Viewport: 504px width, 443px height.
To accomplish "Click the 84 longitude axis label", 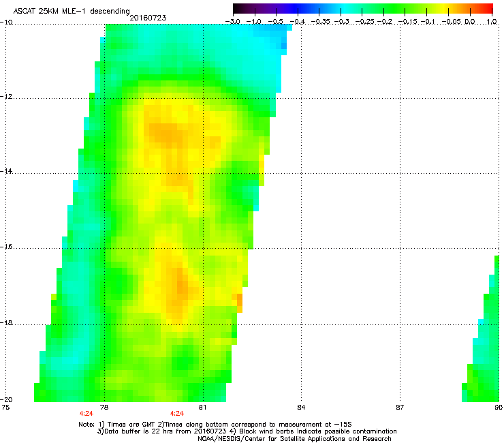I will point(301,408).
